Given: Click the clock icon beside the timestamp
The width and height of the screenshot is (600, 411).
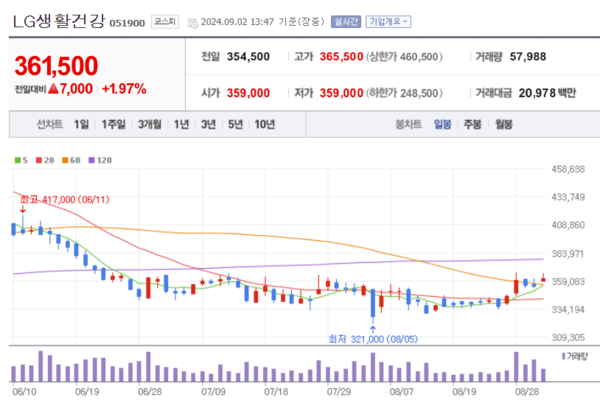Looking at the screenshot, I should 192,23.
